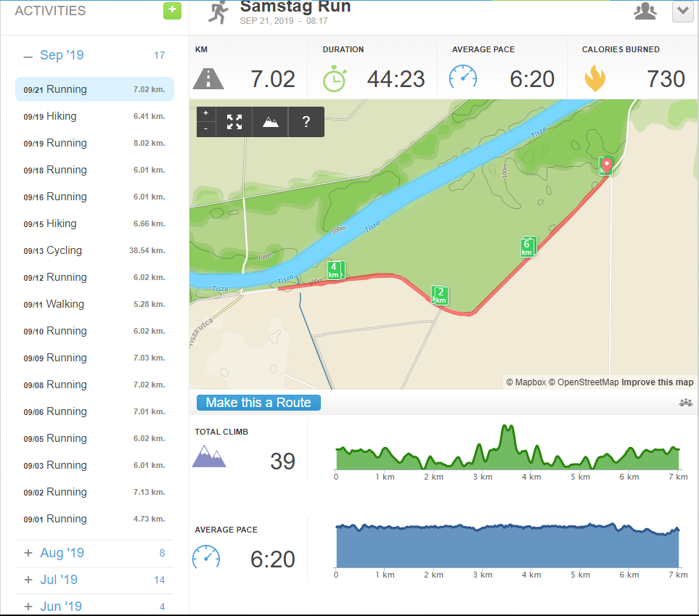
Task: Click the 7.02 kilometers value
Action: coord(273,79)
